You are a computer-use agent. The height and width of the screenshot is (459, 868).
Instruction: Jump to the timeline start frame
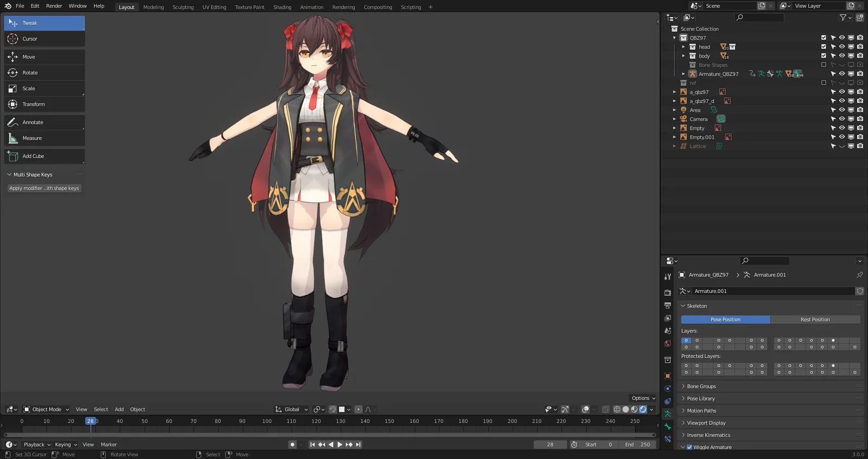pyautogui.click(x=312, y=444)
